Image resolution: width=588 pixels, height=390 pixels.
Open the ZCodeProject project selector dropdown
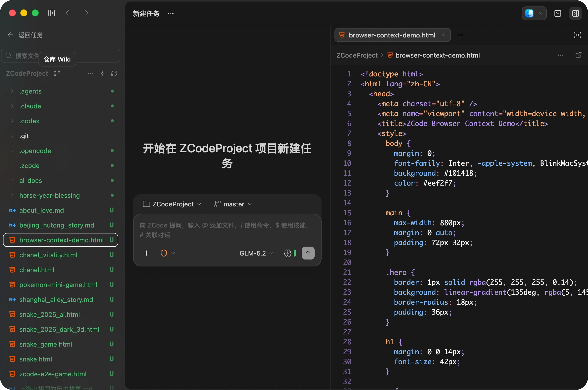tap(172, 204)
